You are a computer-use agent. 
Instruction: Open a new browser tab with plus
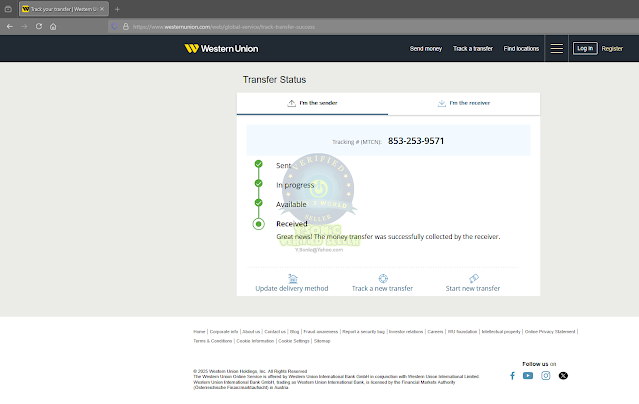(x=117, y=9)
